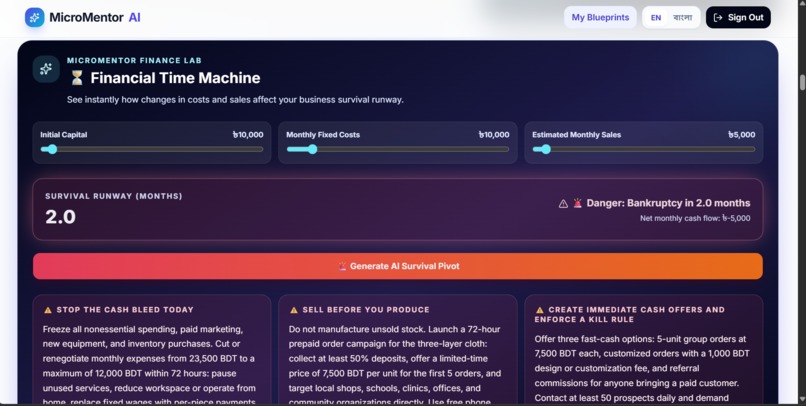Viewport: 806px width, 406px height.
Task: Click the MicroMentor AI brand name
Action: coord(95,17)
